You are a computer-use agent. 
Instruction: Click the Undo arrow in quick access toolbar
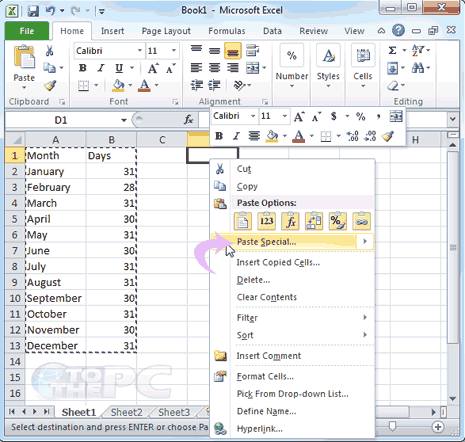(51, 11)
